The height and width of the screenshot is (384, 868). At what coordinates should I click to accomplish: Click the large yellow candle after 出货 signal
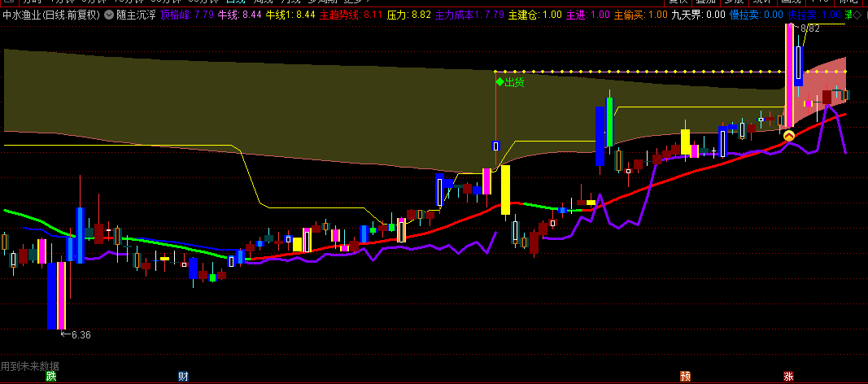tap(505, 190)
